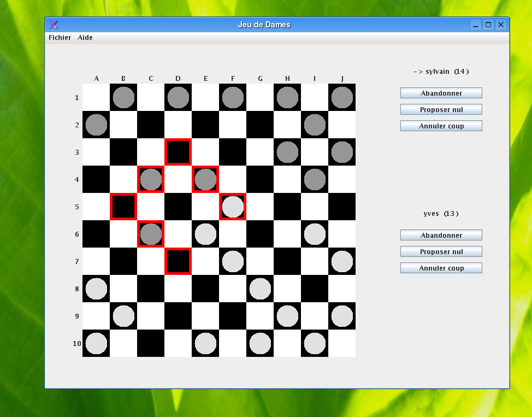Open the Fichier menu
The width and height of the screenshot is (532, 417).
pyautogui.click(x=60, y=37)
